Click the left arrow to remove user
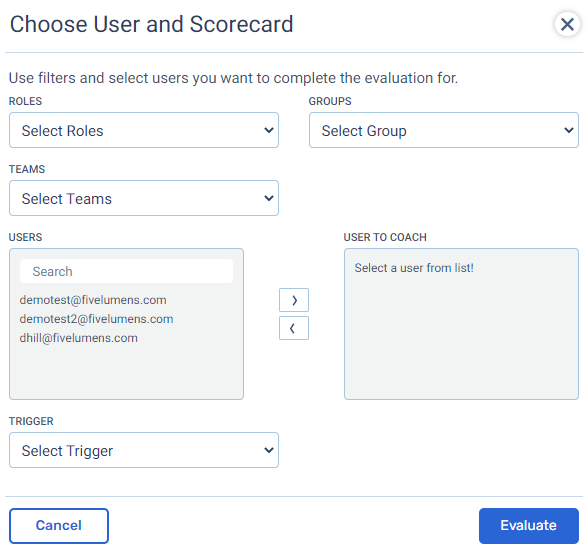587x551 pixels. (x=294, y=328)
